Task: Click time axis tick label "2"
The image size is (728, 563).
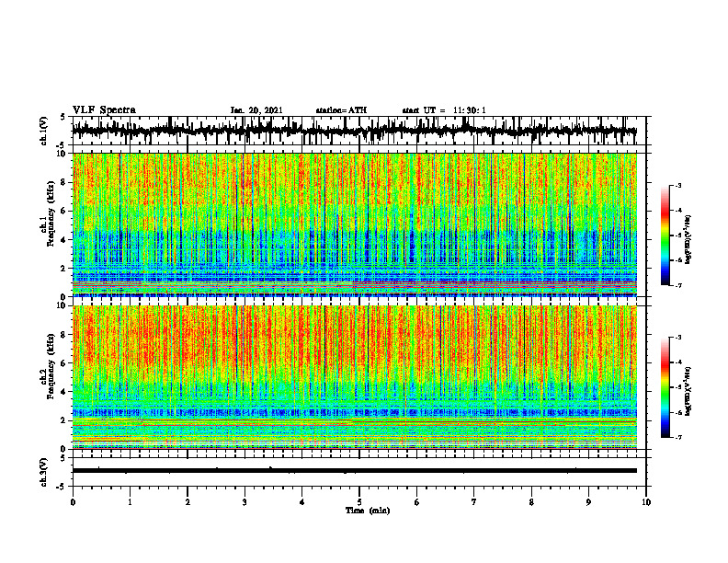Action: point(188,502)
